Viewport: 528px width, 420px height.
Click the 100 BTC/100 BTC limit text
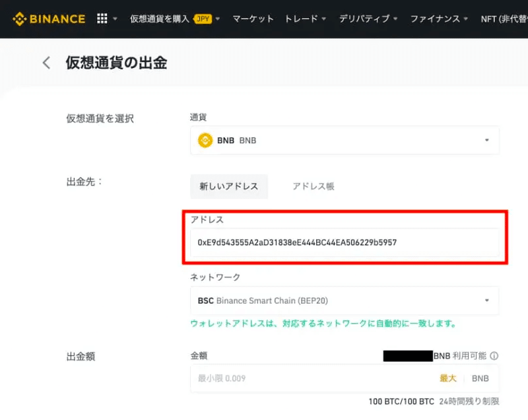click(x=401, y=402)
